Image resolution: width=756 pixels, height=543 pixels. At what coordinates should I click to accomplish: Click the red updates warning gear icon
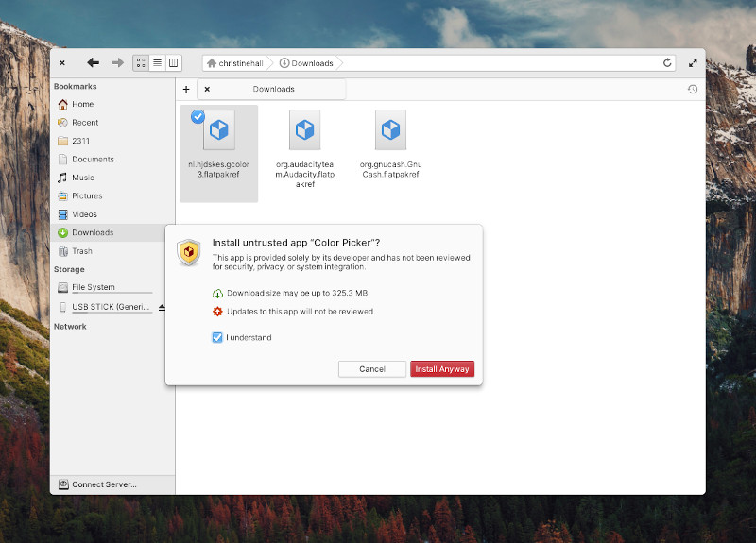[217, 312]
